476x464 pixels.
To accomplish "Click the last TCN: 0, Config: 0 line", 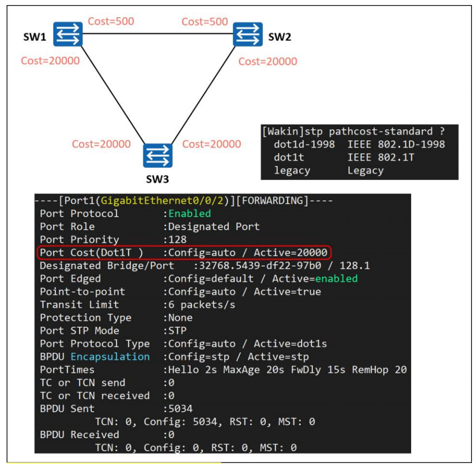I will click(196, 448).
